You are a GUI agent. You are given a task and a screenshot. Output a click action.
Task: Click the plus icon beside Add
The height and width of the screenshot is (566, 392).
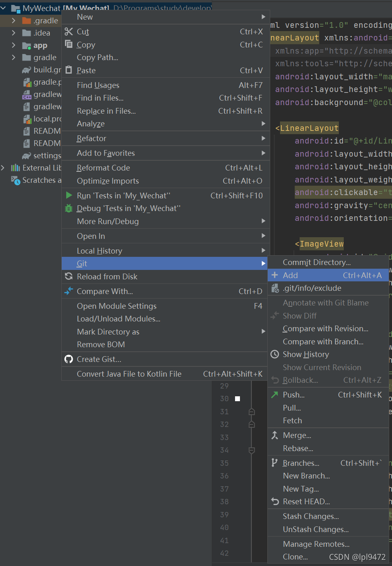(x=275, y=275)
